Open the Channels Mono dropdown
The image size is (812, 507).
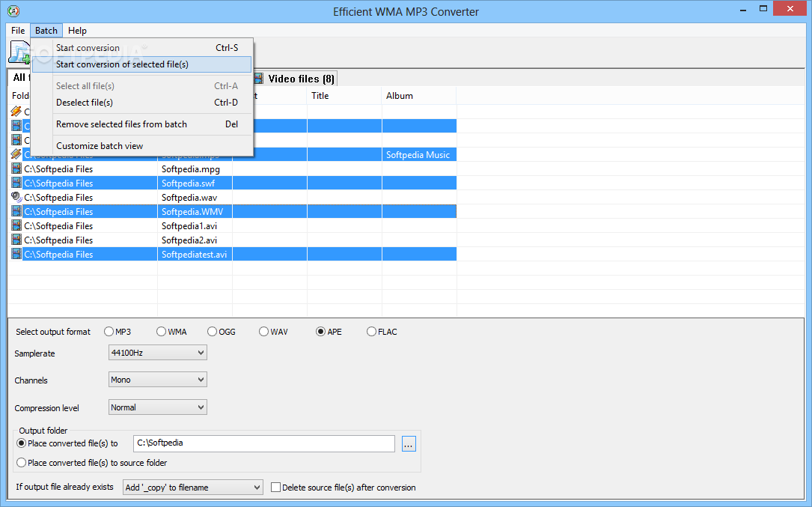click(x=157, y=380)
